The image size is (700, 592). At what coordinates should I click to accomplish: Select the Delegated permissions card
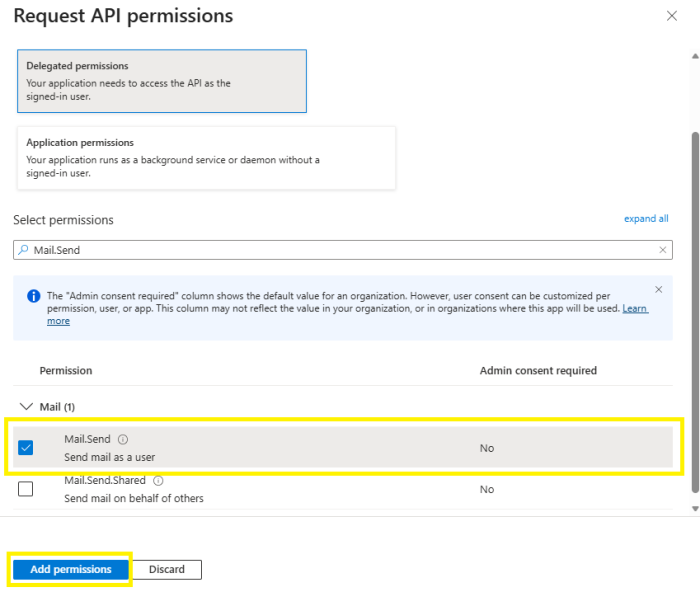162,81
